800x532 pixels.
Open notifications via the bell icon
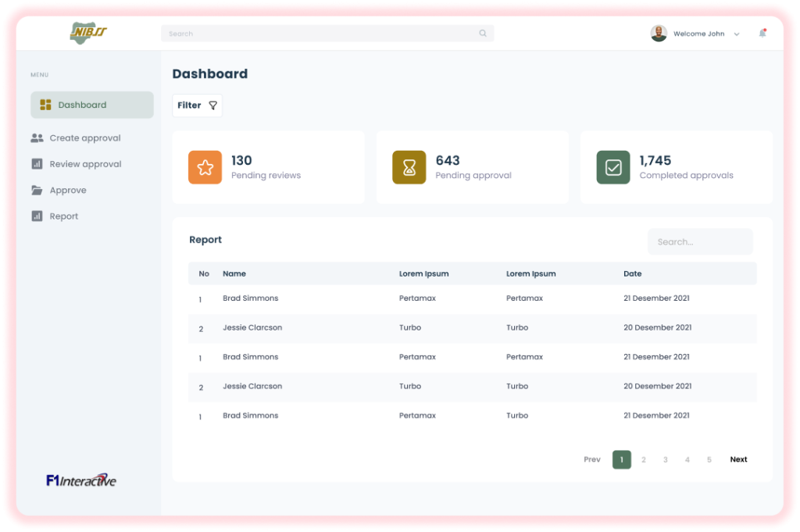[762, 34]
